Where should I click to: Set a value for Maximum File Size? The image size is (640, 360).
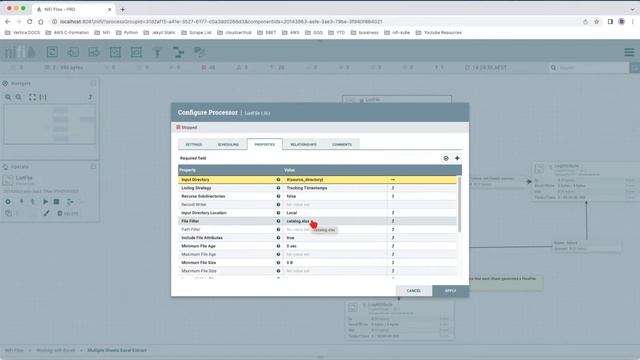[x=336, y=271]
